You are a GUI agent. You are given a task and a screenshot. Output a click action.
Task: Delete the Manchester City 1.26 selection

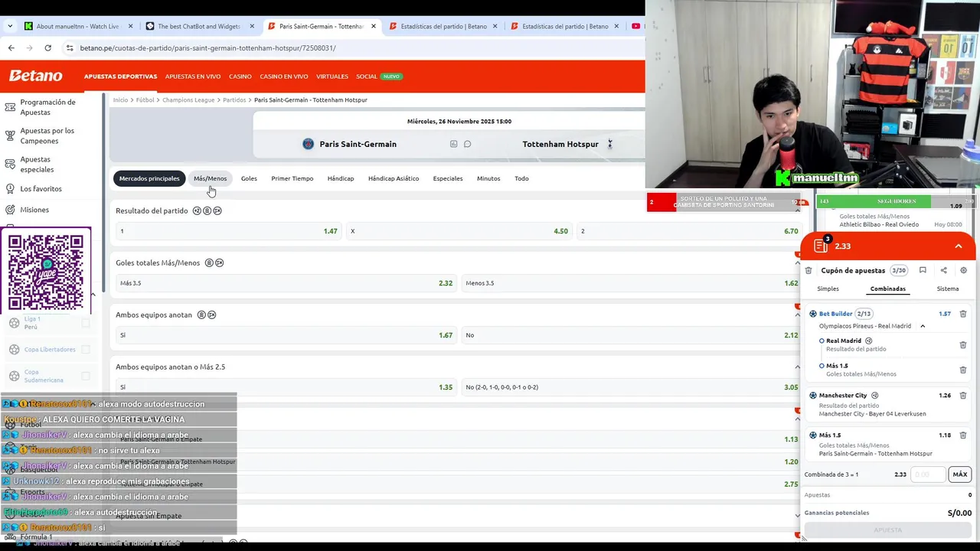pos(963,396)
